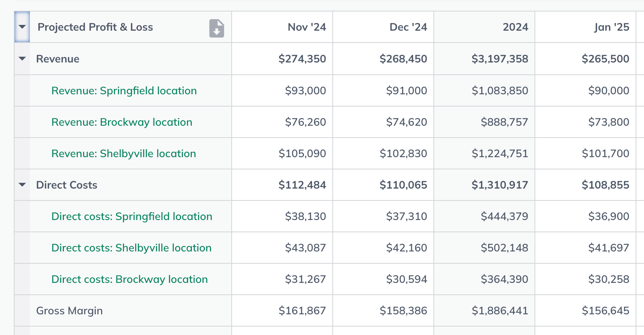This screenshot has width=644, height=335.
Task: Click the Direct Costs row label
Action: point(67,185)
